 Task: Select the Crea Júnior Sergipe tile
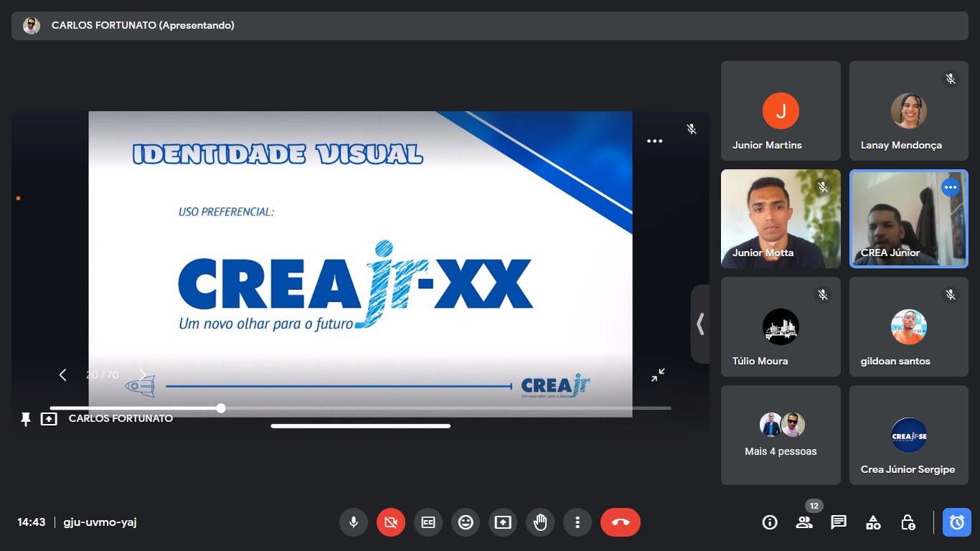tap(909, 435)
